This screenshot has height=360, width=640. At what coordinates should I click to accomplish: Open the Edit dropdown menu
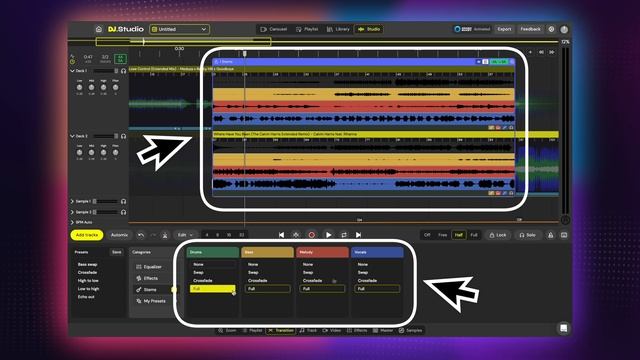[185, 235]
